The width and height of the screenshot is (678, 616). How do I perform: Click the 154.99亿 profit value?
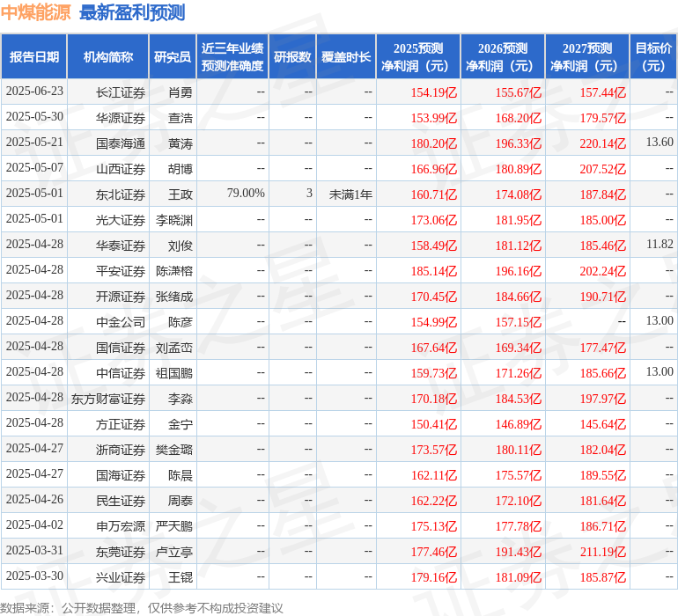point(434,321)
